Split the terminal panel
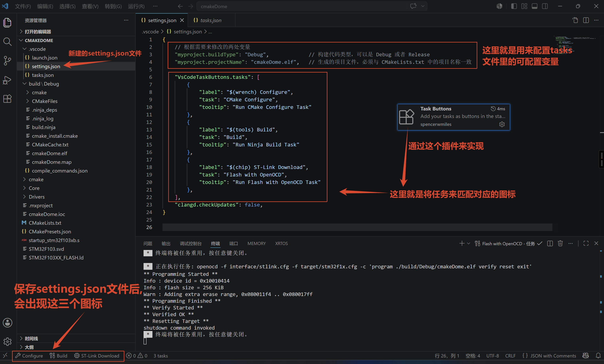This screenshot has height=364, width=604. pyautogui.click(x=550, y=243)
